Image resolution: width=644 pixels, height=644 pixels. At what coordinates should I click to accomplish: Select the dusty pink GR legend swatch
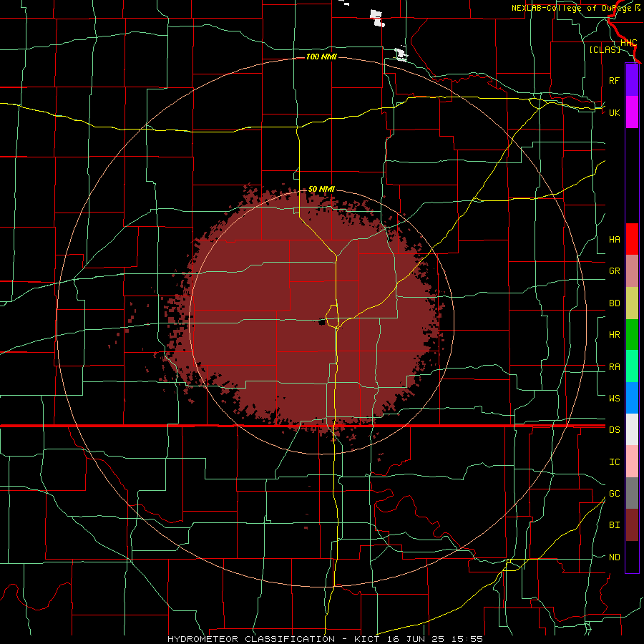tap(632, 271)
